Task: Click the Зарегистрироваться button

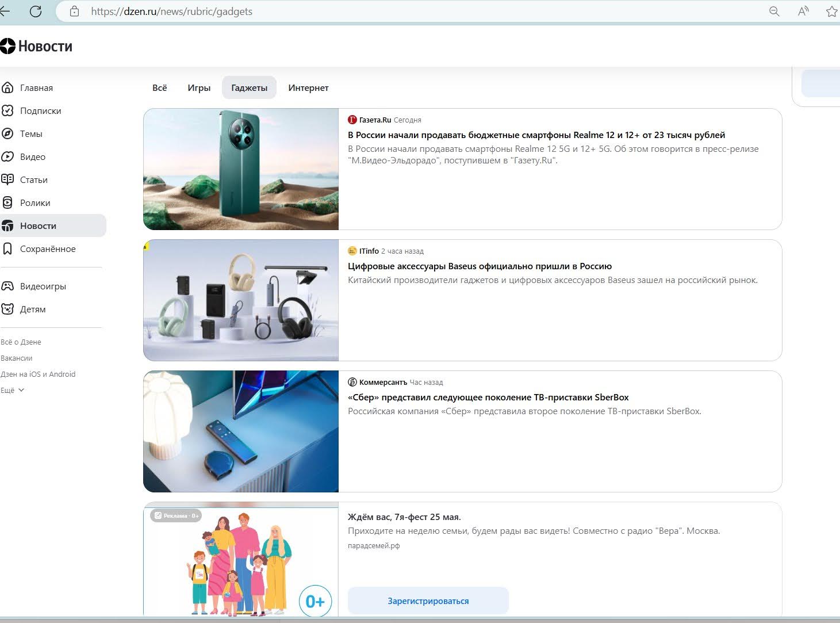Action: point(428,601)
